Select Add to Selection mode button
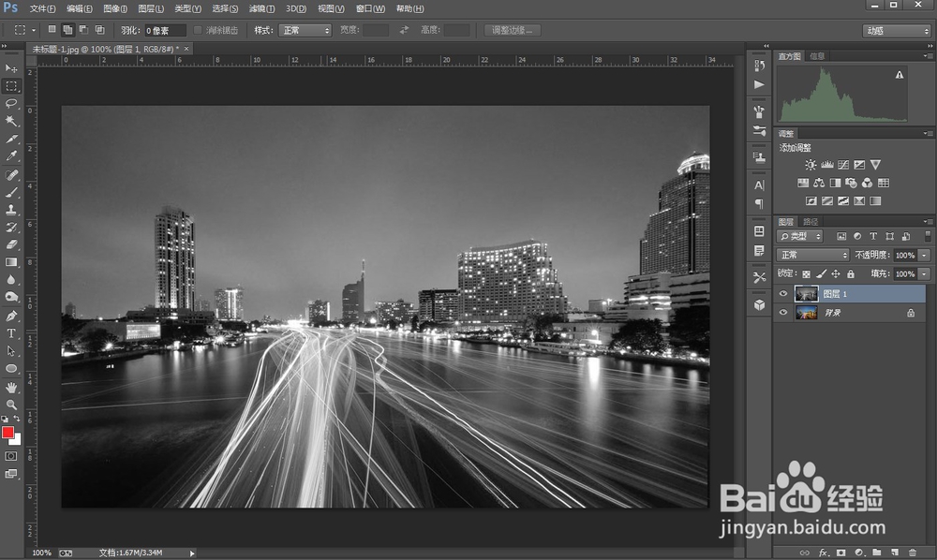The height and width of the screenshot is (560, 937). [67, 29]
